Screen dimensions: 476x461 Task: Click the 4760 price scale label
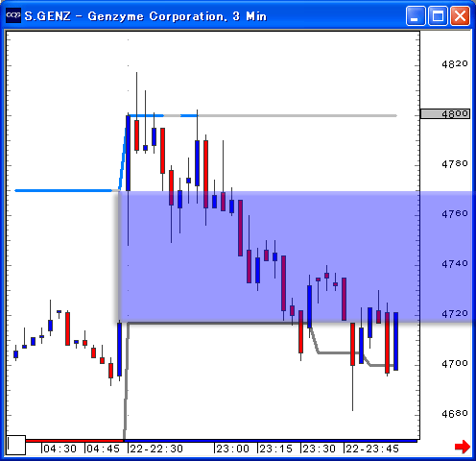coord(455,213)
